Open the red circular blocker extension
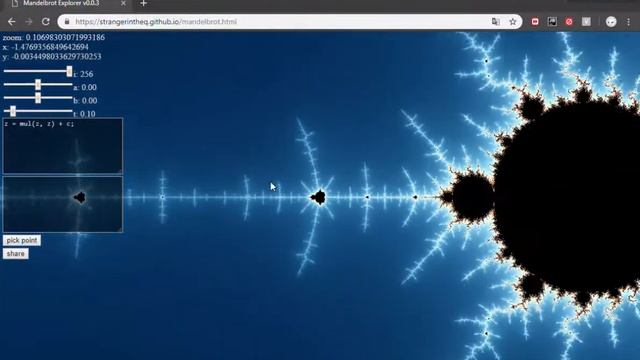Screen dimensions: 640x360 (x=569, y=22)
